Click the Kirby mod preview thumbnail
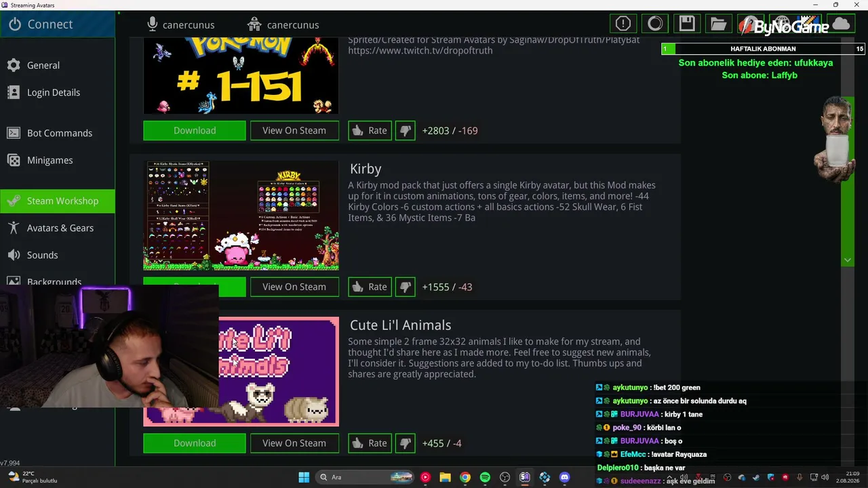 point(241,216)
